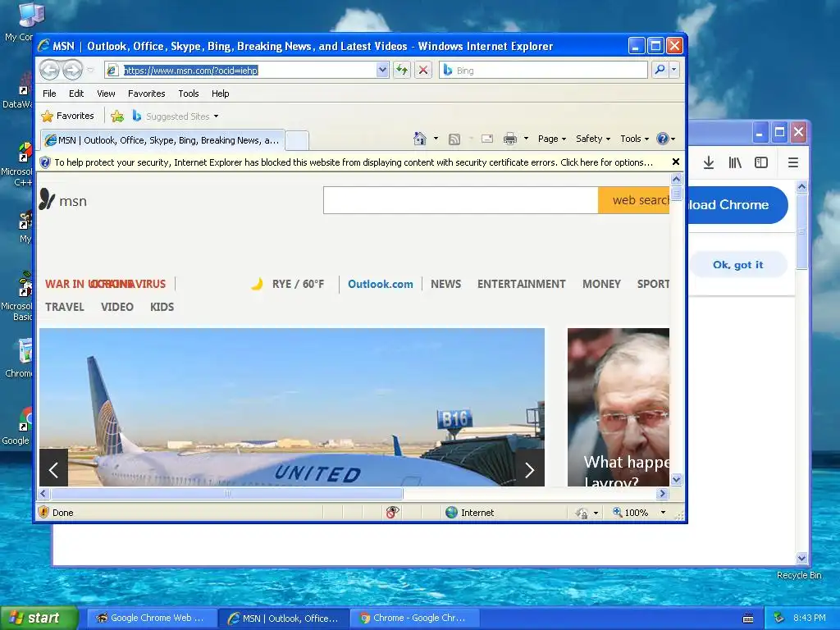
Task: Click the VIDEO navigation link
Action: 116,307
